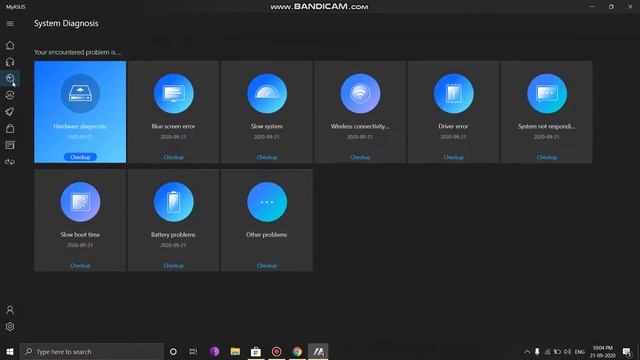The image size is (640, 360).
Task: Start Checkup for Other problems
Action: point(267,266)
